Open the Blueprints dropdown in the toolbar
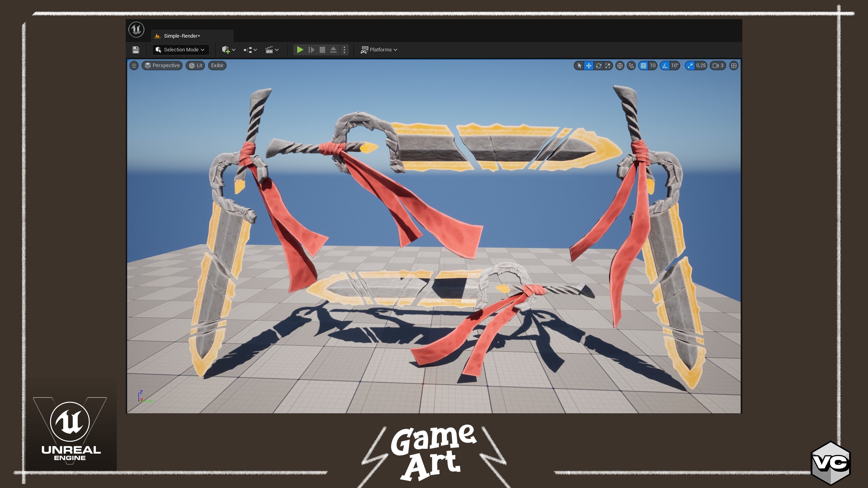Viewport: 868px width, 488px height. point(250,50)
